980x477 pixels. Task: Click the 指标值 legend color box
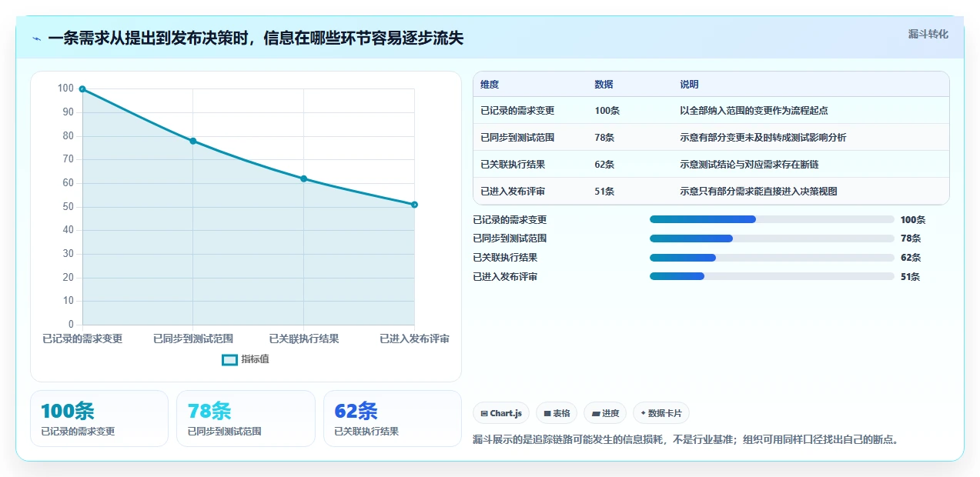(x=229, y=359)
